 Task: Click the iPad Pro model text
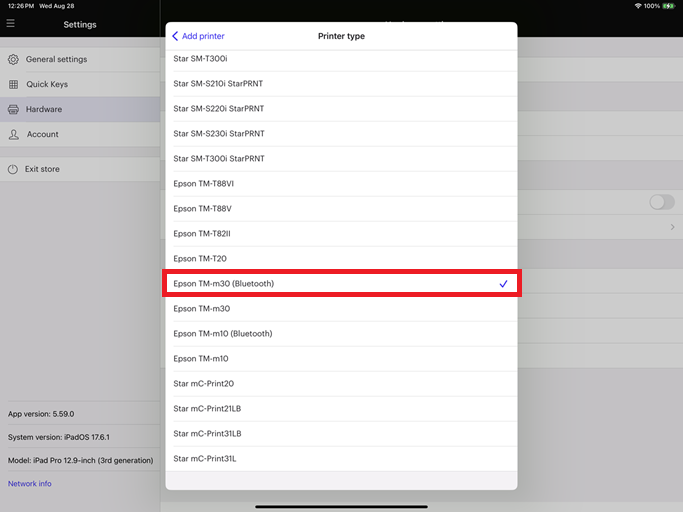(x=81, y=461)
